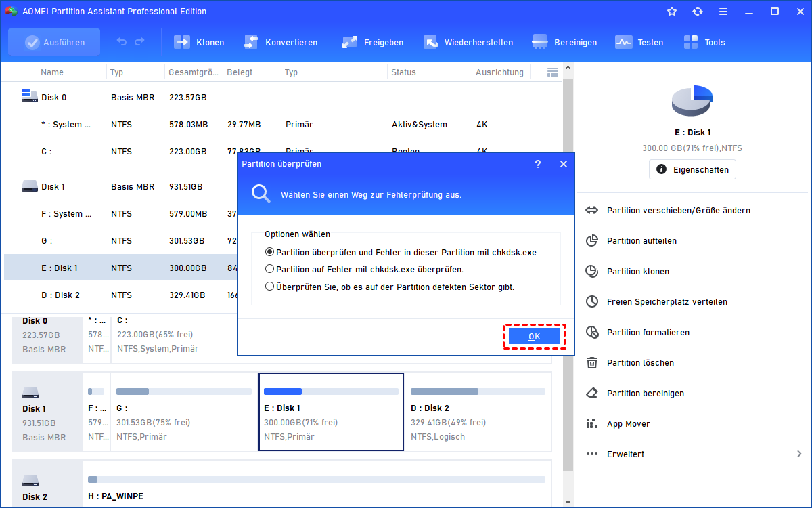Select D : Disk 2 block in disk map
The width and height of the screenshot is (812, 508).
[478, 412]
